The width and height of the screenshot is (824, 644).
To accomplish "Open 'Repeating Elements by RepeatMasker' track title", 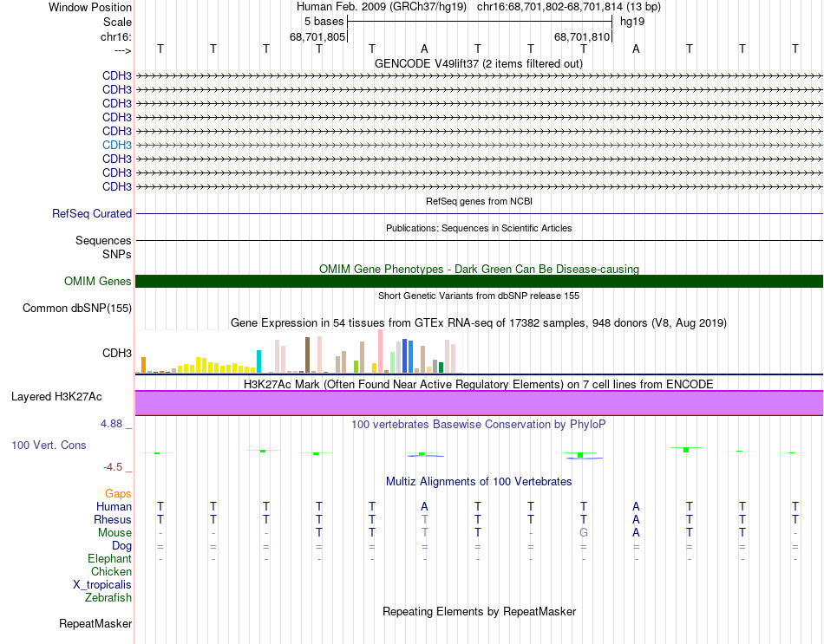I will tap(479, 612).
